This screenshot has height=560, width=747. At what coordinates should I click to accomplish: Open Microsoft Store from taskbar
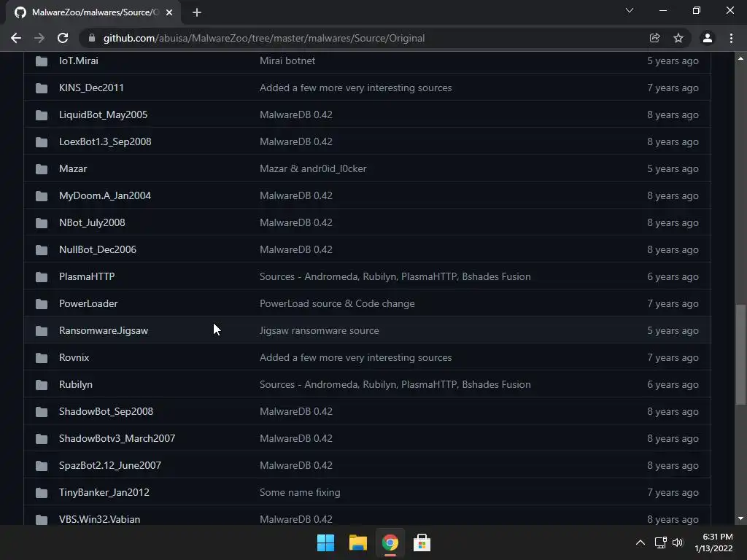click(x=422, y=542)
